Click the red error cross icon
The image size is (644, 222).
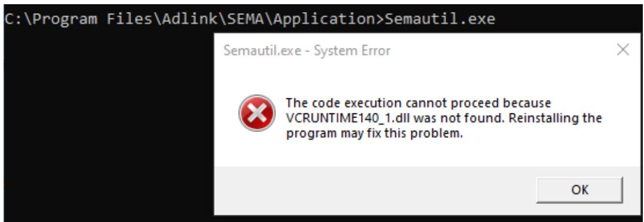(x=257, y=113)
